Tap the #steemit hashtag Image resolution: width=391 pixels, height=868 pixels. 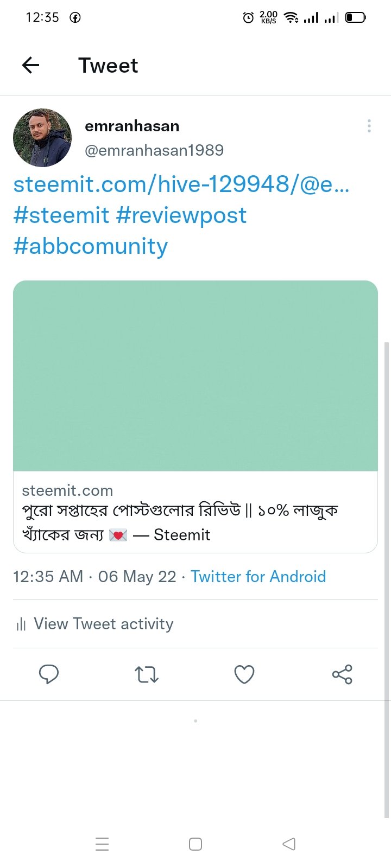(x=61, y=215)
